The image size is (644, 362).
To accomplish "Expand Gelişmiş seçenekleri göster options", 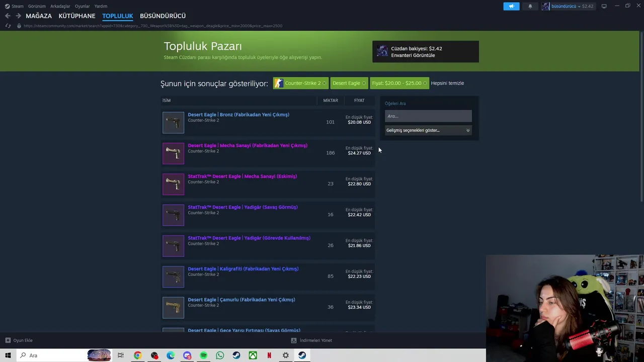I will (x=428, y=130).
